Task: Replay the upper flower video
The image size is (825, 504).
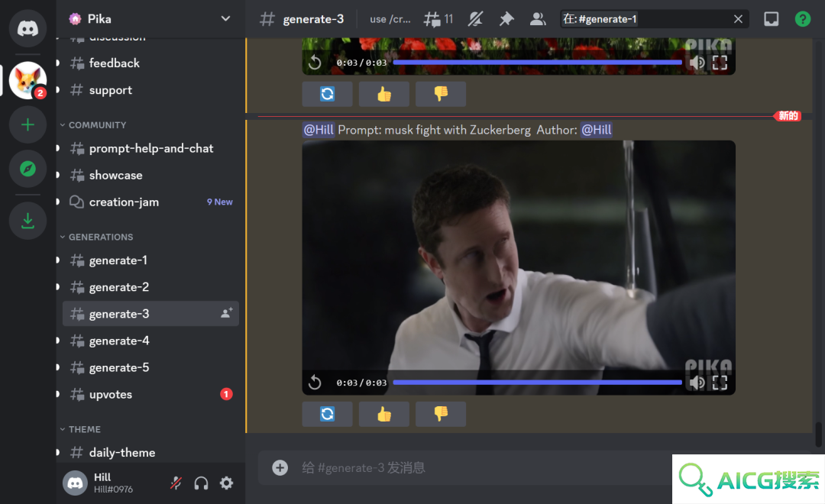Action: (315, 63)
